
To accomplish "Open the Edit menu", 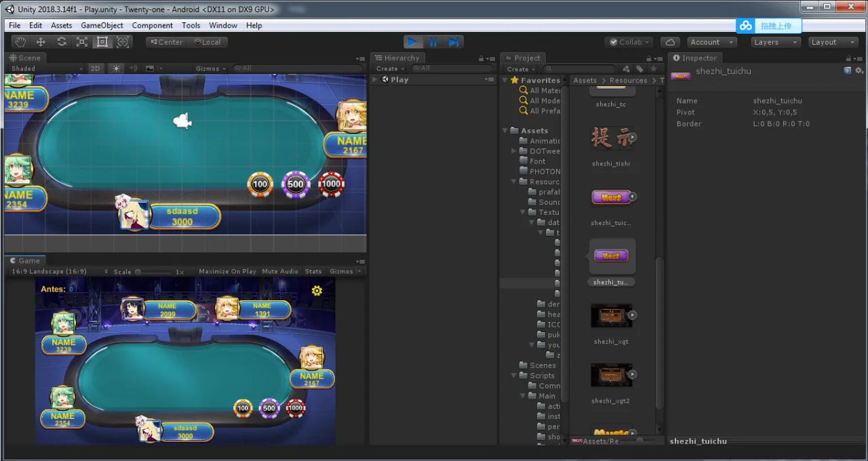I will [x=36, y=25].
